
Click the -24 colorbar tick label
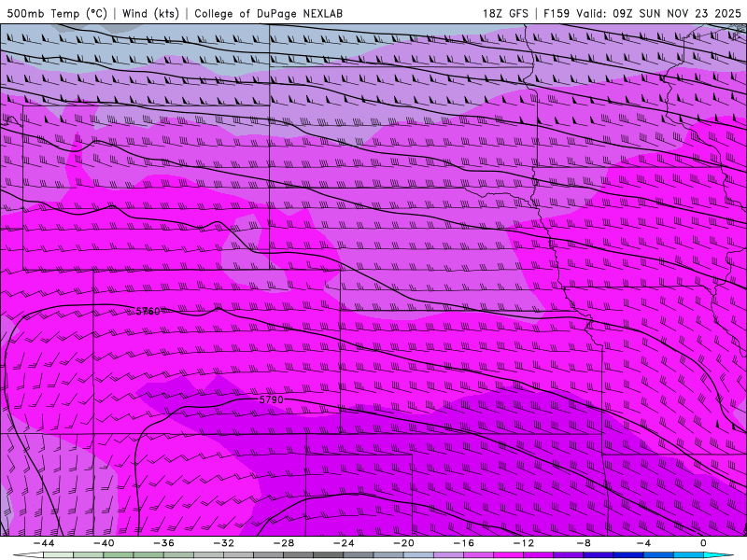point(344,543)
